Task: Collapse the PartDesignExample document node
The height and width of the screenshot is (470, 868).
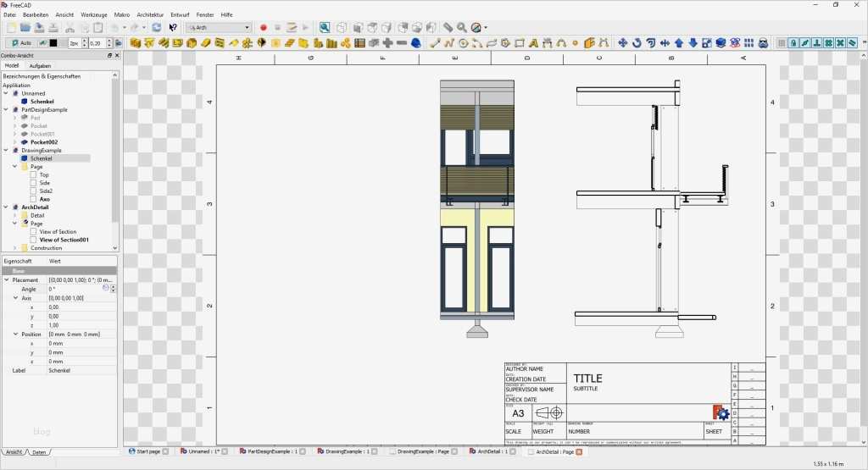Action: (6, 109)
